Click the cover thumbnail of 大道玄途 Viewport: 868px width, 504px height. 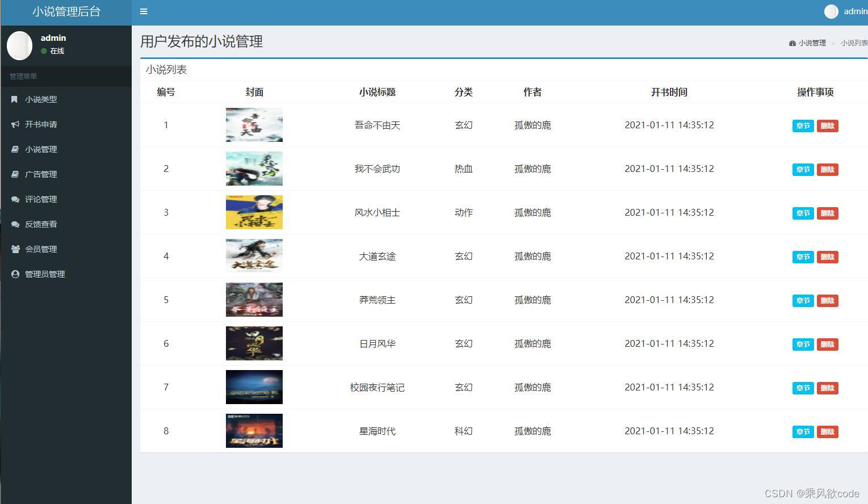[254, 256]
